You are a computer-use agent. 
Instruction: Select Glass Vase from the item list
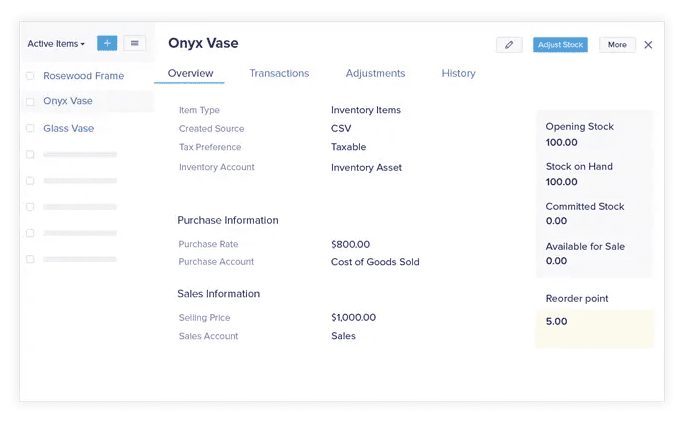68,128
